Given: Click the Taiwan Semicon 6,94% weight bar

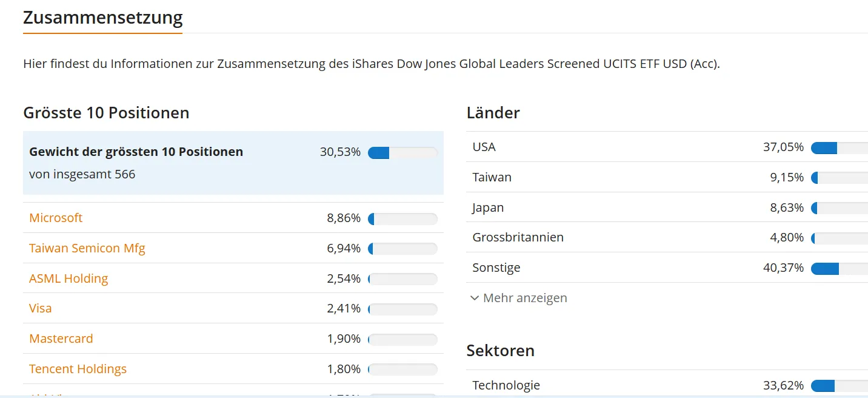Looking at the screenshot, I should [402, 249].
